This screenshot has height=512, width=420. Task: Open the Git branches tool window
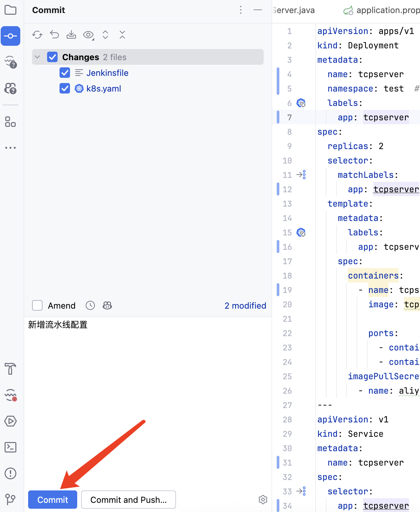coord(10,499)
